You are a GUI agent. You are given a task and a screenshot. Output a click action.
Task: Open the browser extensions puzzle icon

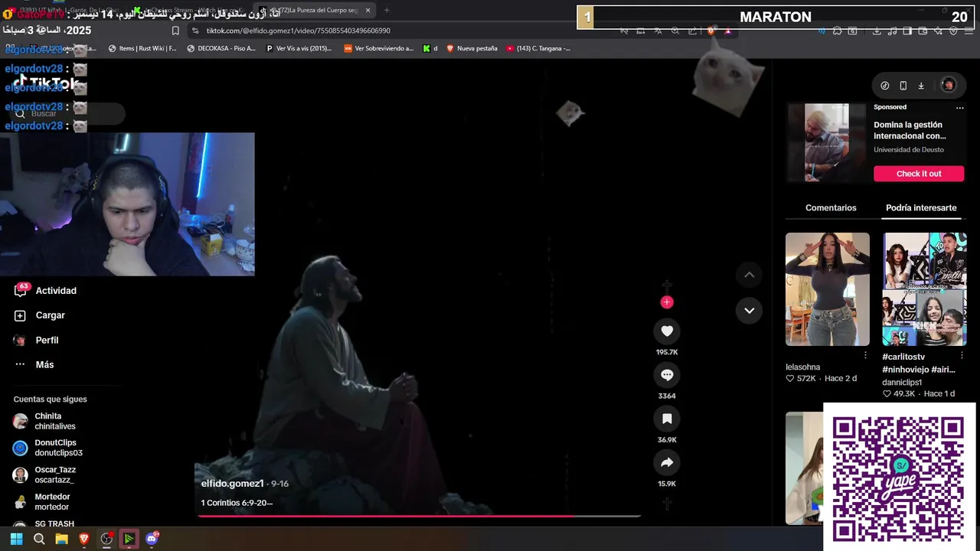click(x=837, y=31)
